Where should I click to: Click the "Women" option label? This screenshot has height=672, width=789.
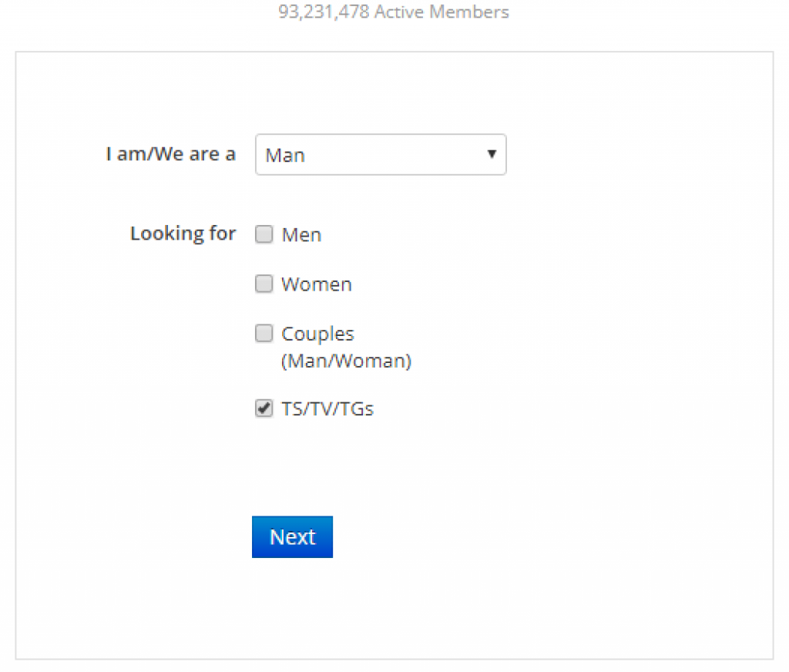(317, 284)
